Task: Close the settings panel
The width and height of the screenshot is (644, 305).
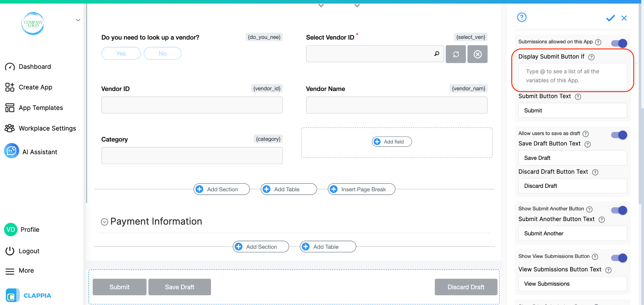Action: coord(624,18)
